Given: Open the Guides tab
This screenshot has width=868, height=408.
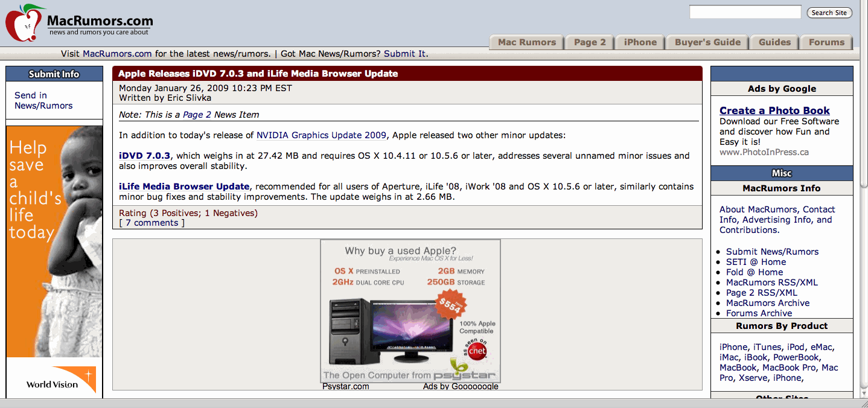Looking at the screenshot, I should tap(774, 42).
